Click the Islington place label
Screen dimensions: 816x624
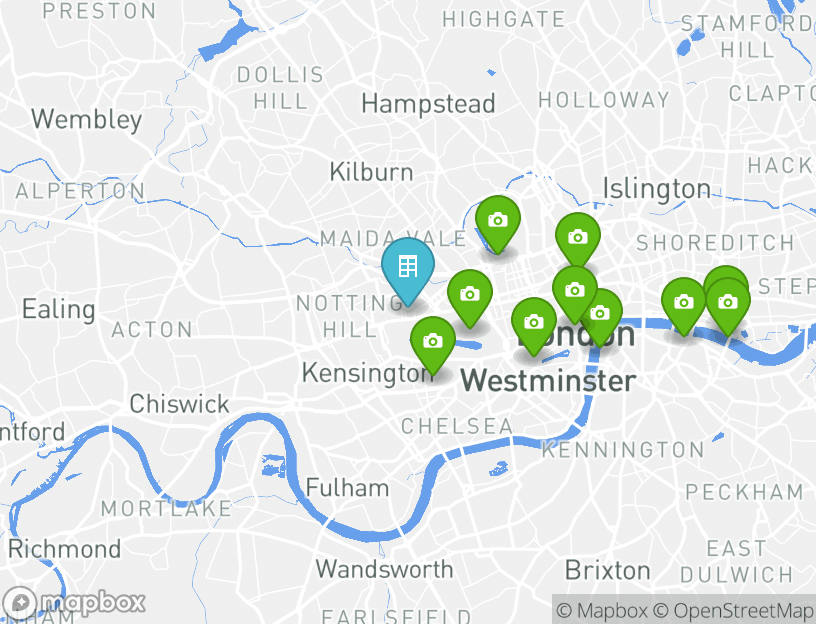click(x=657, y=188)
